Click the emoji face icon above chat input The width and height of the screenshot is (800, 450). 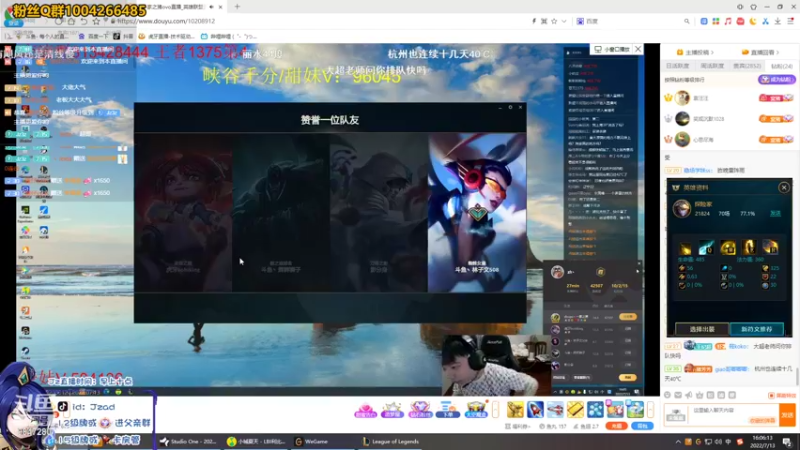tap(667, 395)
